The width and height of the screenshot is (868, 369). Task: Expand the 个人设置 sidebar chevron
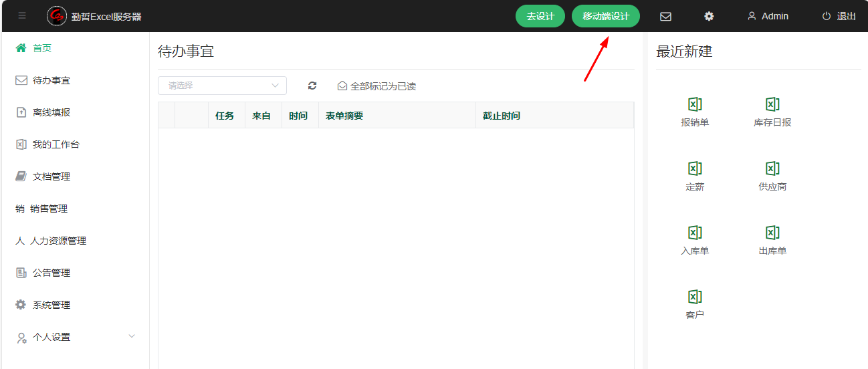[x=132, y=336]
